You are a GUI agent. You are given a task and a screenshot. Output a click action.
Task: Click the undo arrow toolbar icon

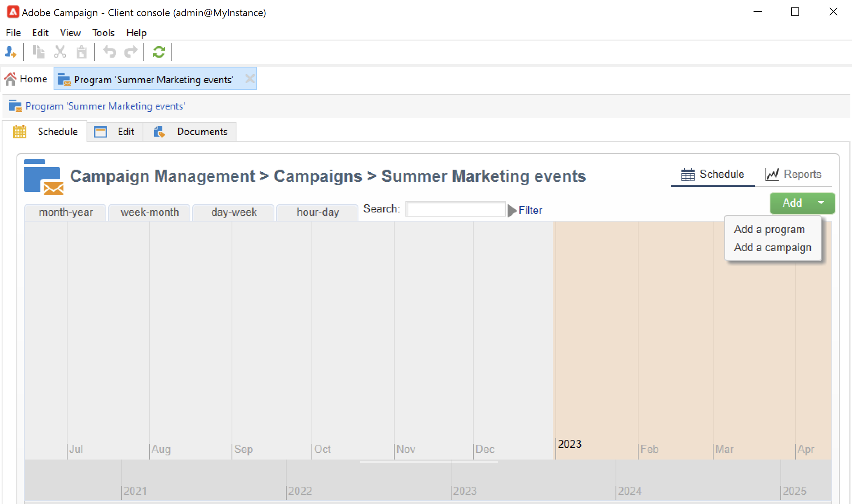point(109,52)
